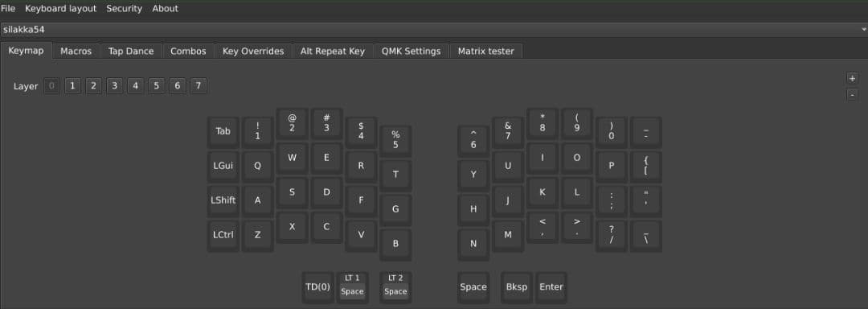Switch to the Macros tab
868x309 pixels.
click(x=76, y=51)
